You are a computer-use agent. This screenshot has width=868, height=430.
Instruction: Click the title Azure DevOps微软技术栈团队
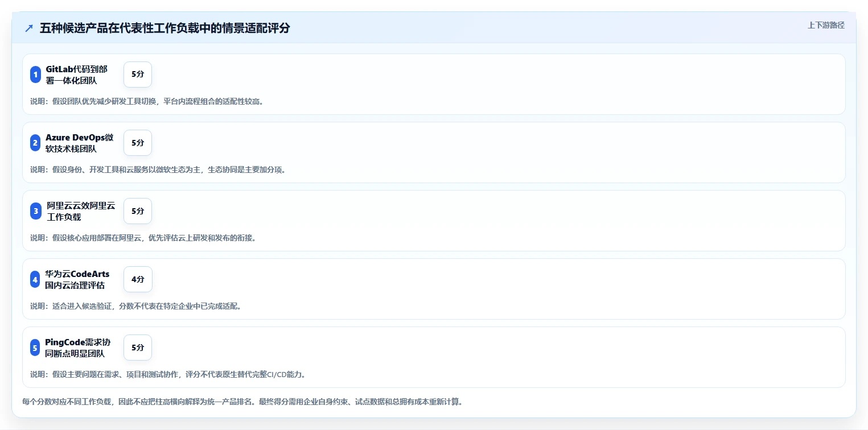(79, 143)
